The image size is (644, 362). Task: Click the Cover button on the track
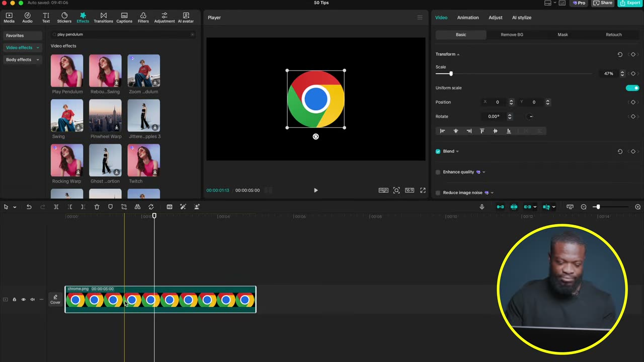tap(55, 300)
